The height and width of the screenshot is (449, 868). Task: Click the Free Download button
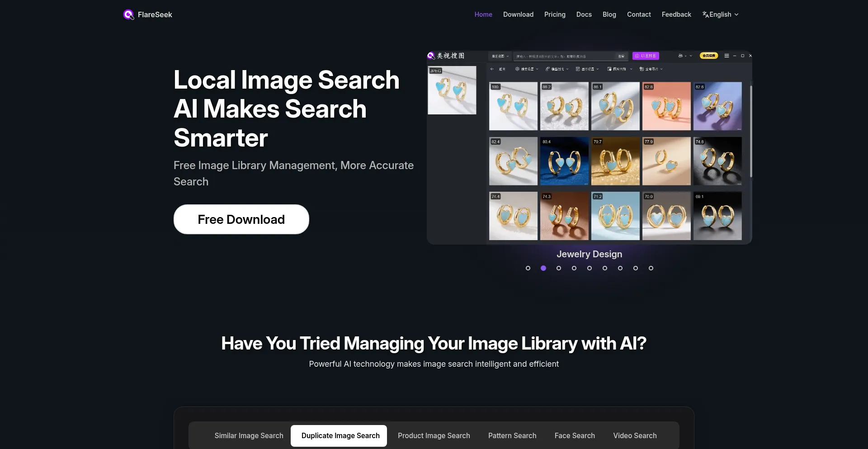(x=241, y=219)
